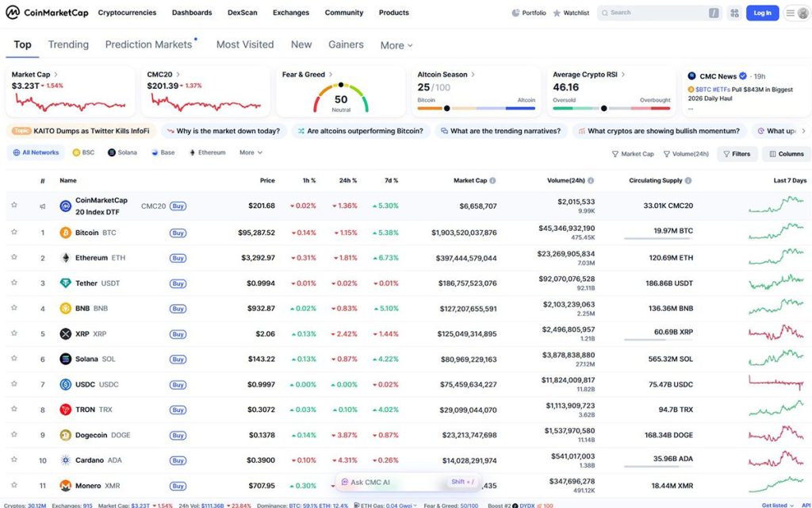The height and width of the screenshot is (508, 812).
Task: Click the Buy button for XRP
Action: click(178, 334)
